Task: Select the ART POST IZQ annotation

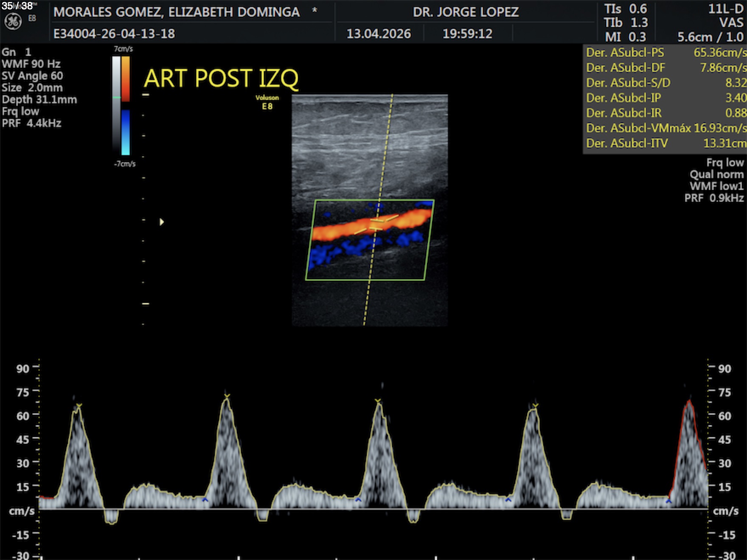Action: pos(221,78)
